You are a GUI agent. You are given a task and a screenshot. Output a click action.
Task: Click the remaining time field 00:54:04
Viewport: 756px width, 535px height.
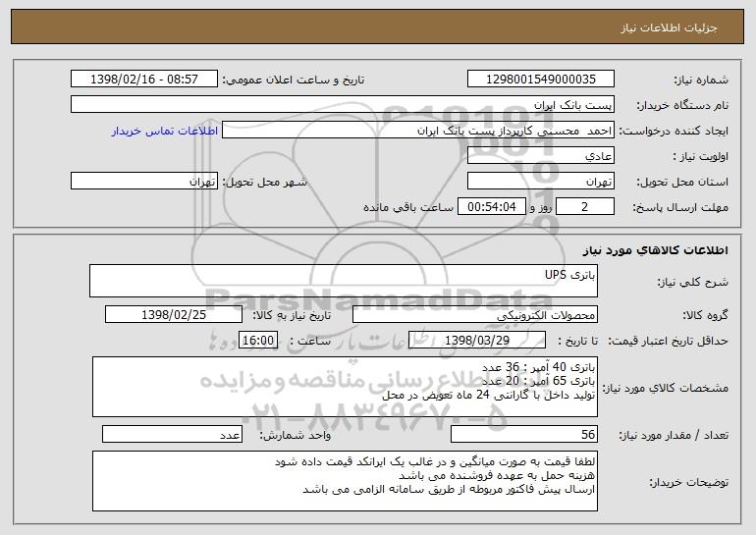[x=491, y=207]
